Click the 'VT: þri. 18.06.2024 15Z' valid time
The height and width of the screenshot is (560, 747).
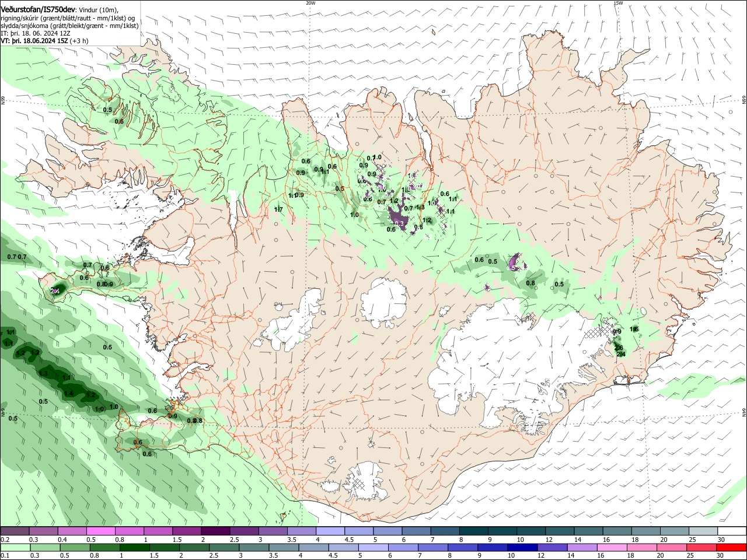(35, 41)
